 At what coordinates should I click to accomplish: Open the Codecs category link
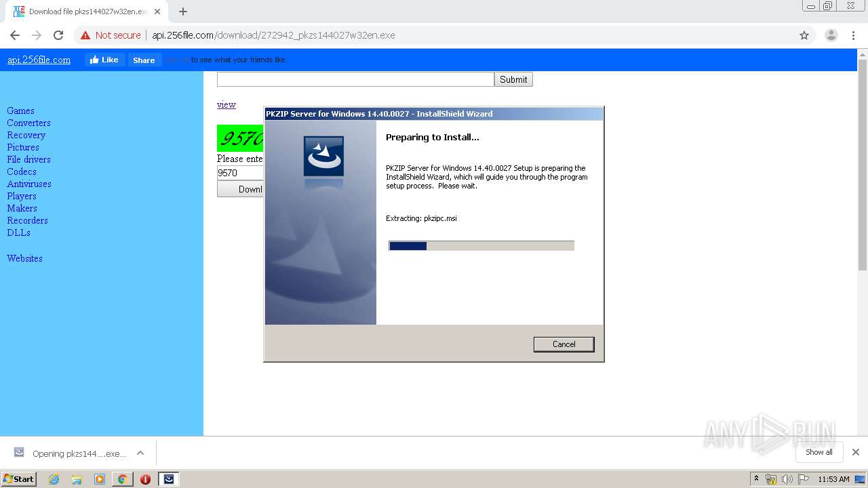coord(22,171)
